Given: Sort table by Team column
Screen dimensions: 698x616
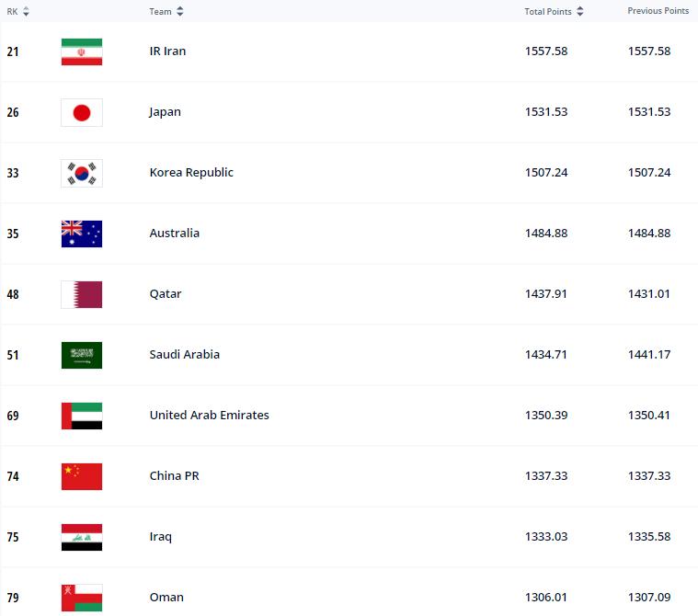Looking at the screenshot, I should pyautogui.click(x=166, y=12).
